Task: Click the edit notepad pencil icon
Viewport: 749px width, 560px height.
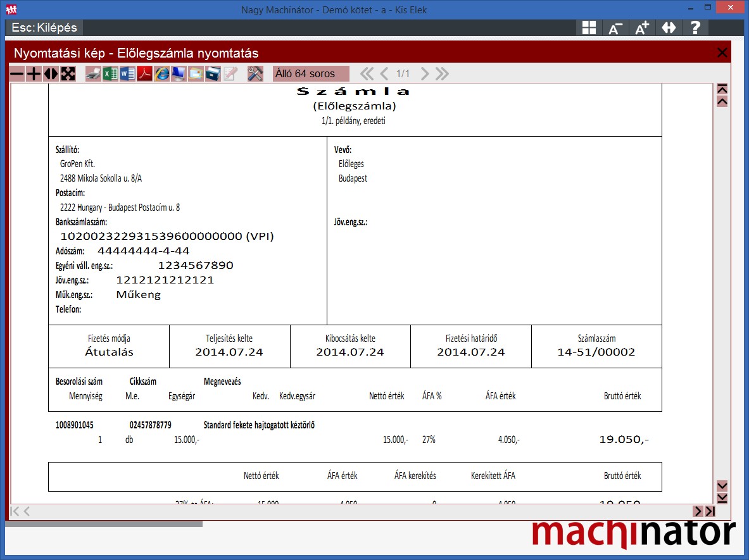Action: tap(230, 73)
